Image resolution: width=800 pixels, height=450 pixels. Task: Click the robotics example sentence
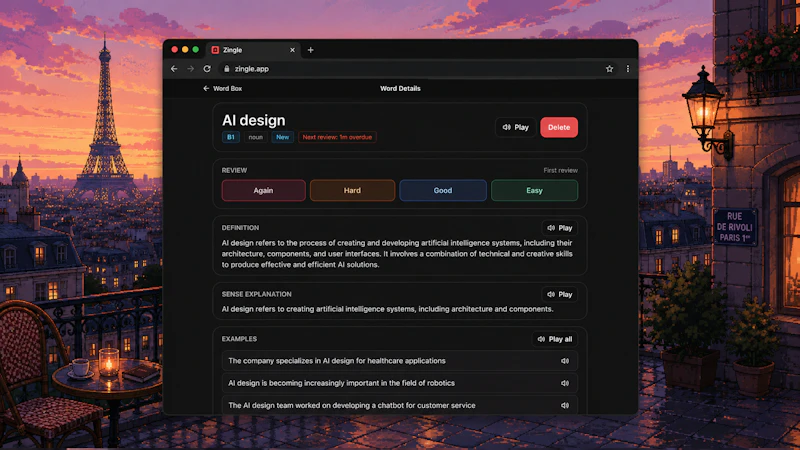click(x=341, y=383)
